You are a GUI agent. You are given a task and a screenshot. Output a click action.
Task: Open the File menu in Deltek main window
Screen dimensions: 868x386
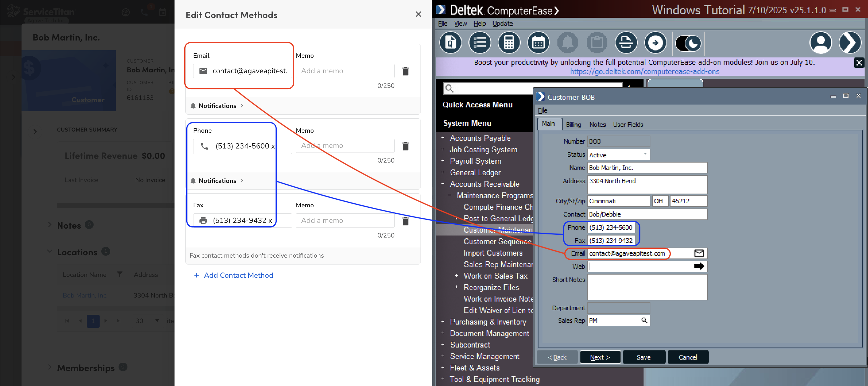pos(442,24)
